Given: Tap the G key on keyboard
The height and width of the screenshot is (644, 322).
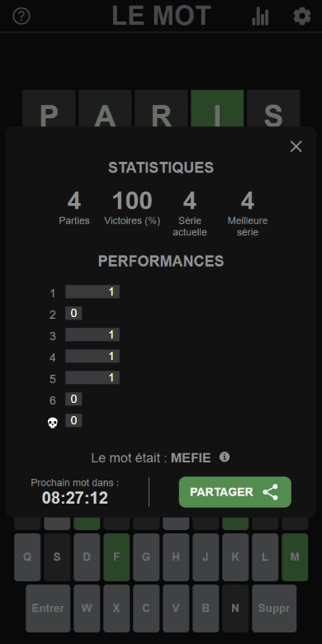Looking at the screenshot, I should point(146,557).
